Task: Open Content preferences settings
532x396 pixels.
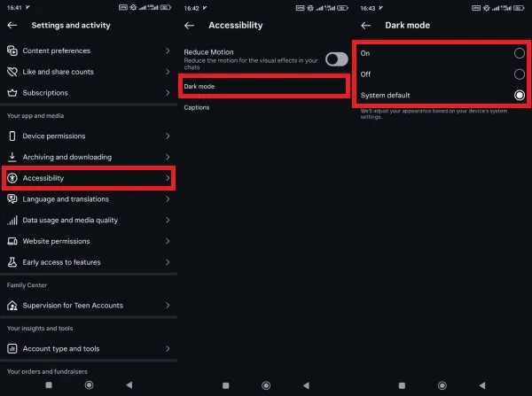Action: click(89, 50)
